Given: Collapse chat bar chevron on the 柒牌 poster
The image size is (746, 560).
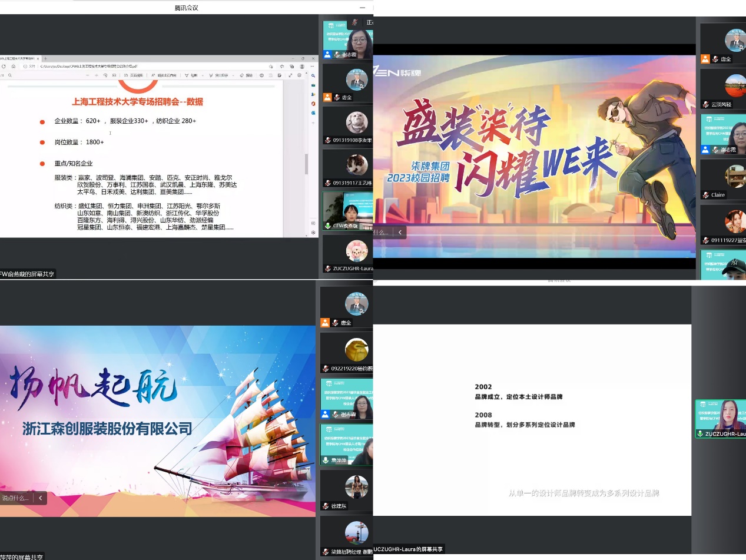Looking at the screenshot, I should click(x=400, y=232).
